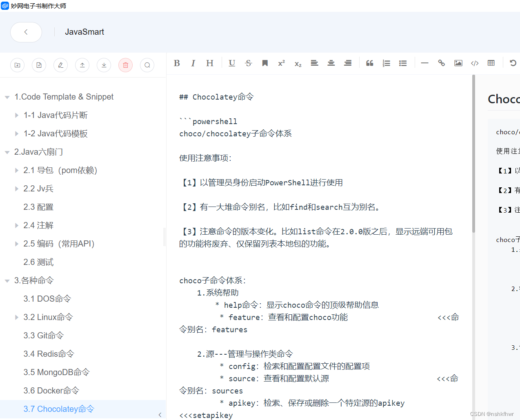Open 2.2 Jv兵 tree label

(x=38, y=189)
